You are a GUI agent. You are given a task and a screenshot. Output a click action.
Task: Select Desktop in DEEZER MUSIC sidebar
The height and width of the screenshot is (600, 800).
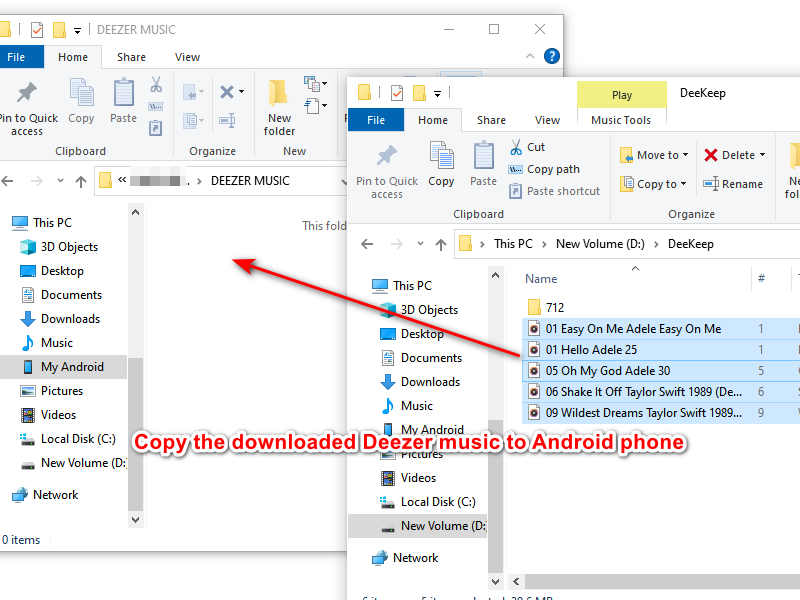tap(53, 271)
